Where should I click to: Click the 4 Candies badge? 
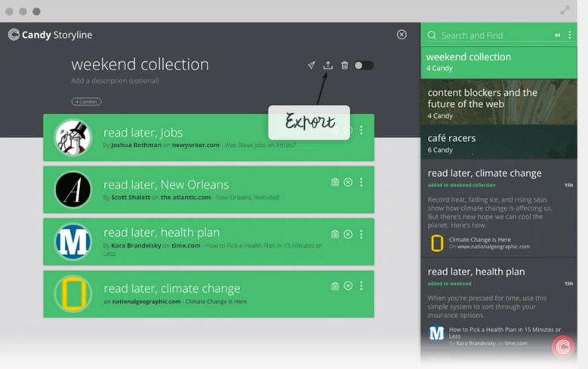[86, 102]
